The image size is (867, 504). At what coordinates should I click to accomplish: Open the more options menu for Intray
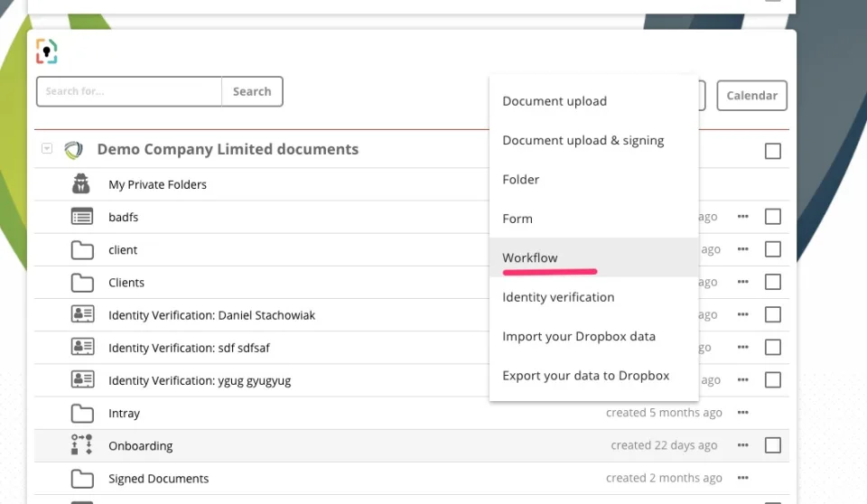coord(742,412)
